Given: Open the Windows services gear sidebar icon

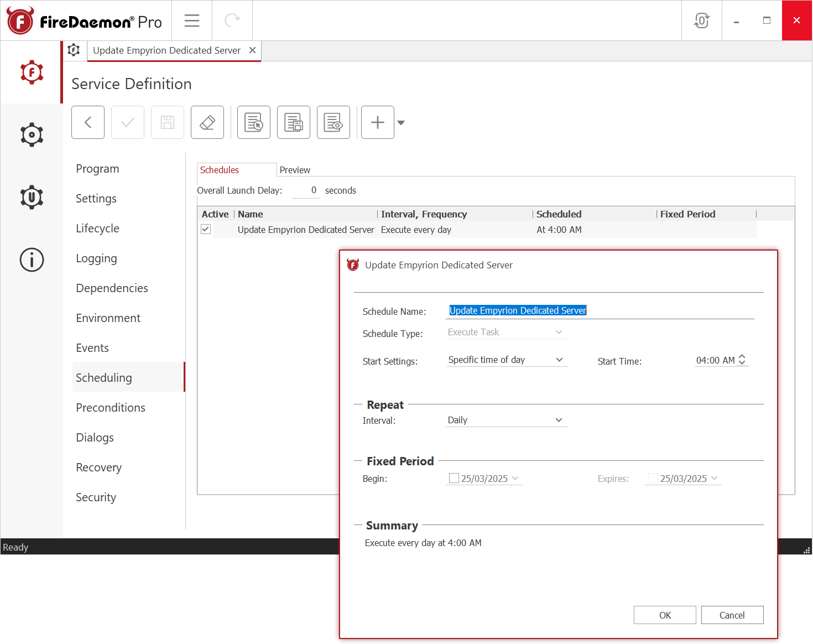Looking at the screenshot, I should 32,134.
